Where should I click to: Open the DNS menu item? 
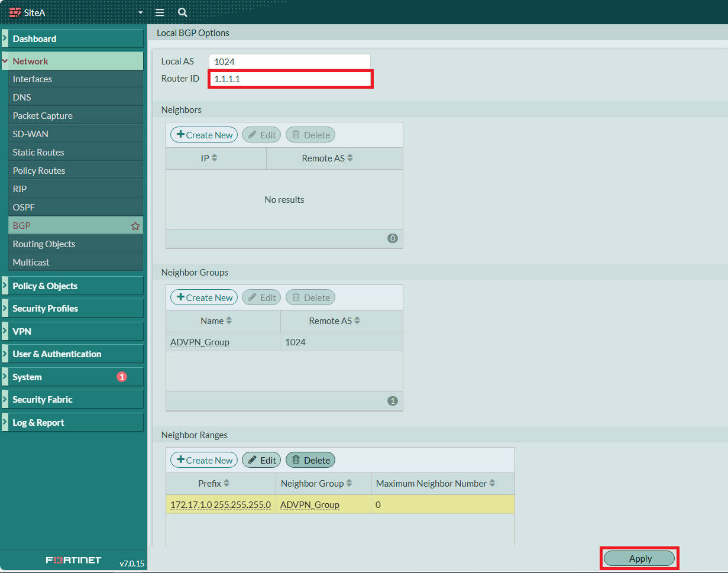pyautogui.click(x=76, y=98)
